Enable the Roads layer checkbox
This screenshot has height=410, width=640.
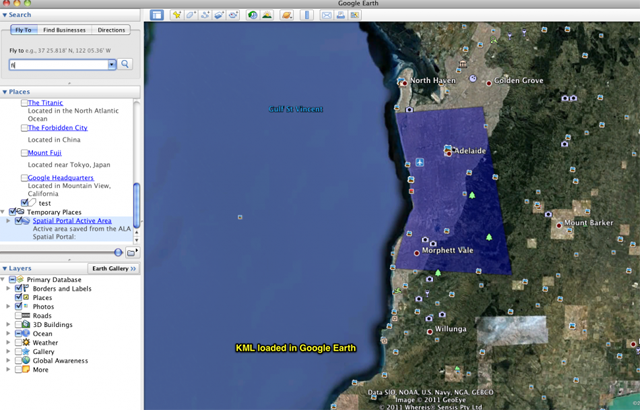(x=20, y=316)
